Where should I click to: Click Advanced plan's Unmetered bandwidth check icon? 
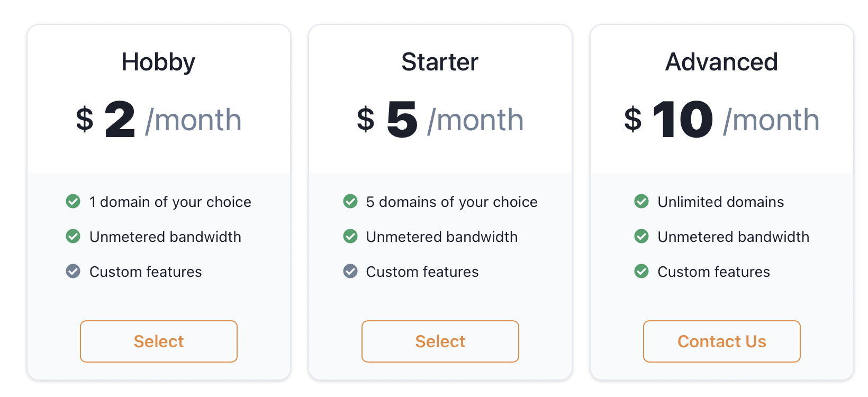pos(641,237)
